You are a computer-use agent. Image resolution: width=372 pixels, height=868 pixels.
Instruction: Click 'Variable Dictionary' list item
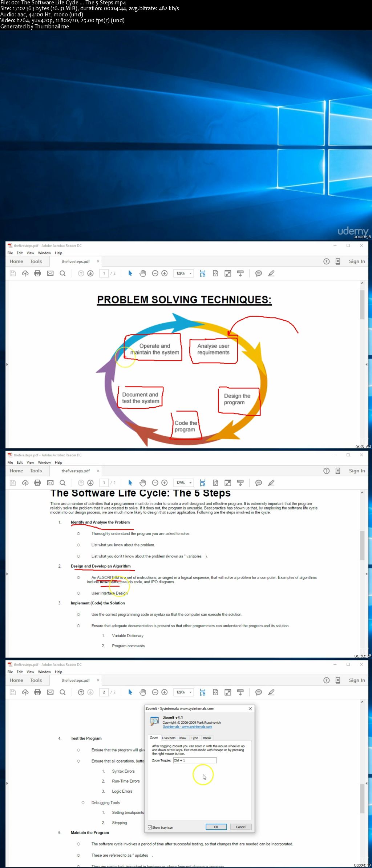tap(128, 636)
